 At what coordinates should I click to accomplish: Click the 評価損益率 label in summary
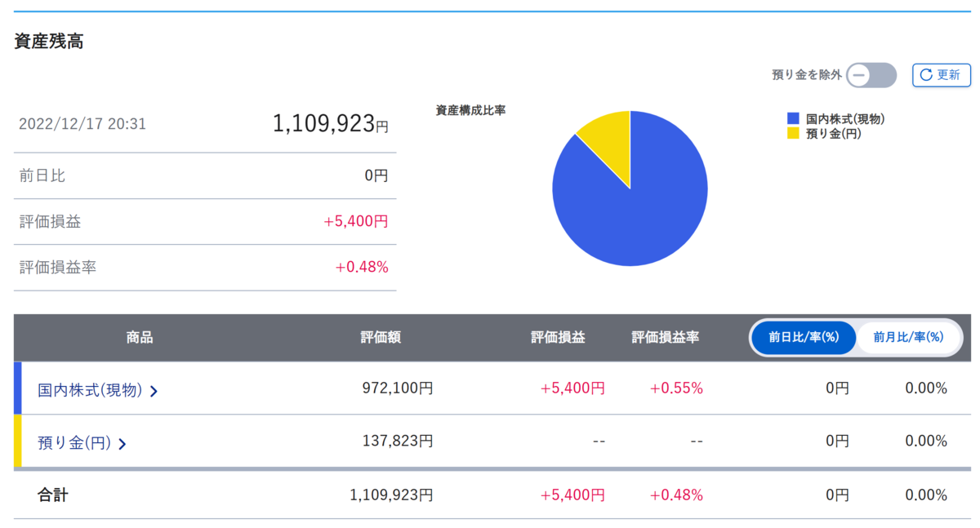(x=58, y=267)
